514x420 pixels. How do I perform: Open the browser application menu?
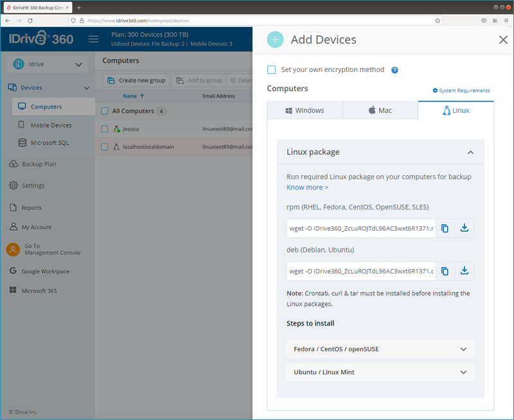(506, 21)
